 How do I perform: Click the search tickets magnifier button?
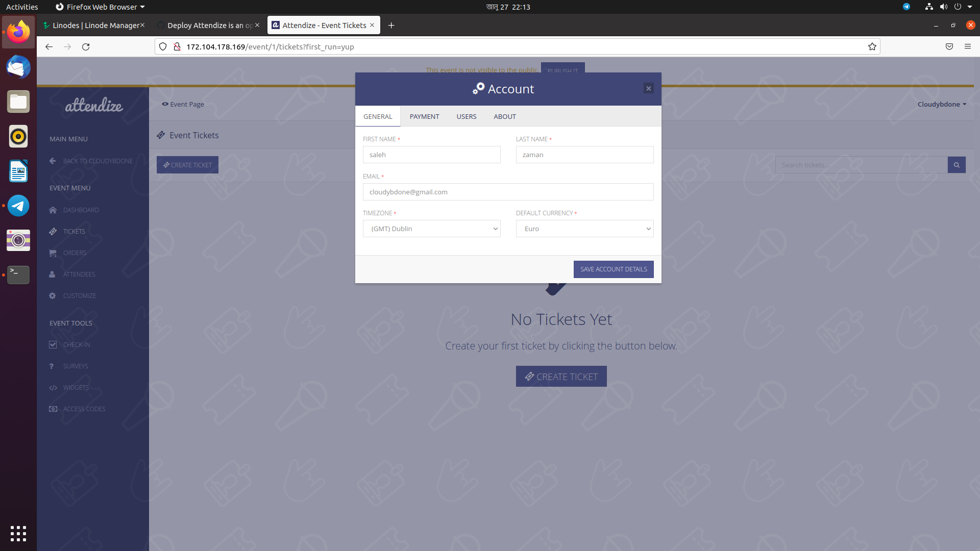click(x=957, y=165)
